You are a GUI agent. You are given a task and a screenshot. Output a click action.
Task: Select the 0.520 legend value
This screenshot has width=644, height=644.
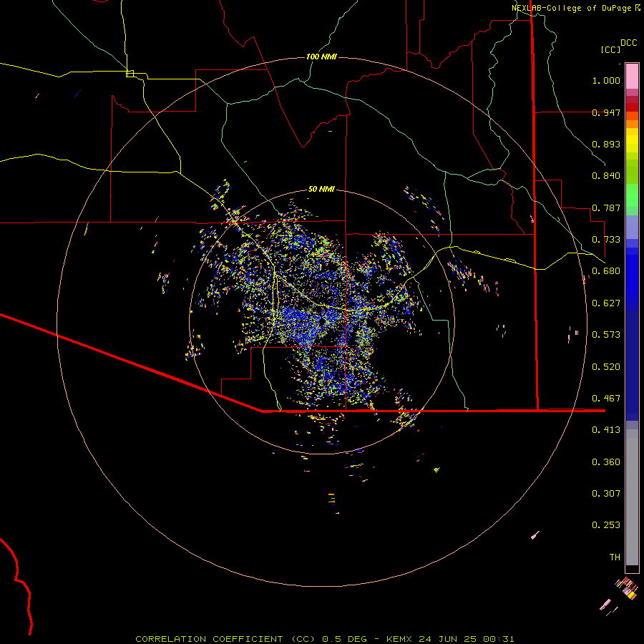[x=606, y=367]
